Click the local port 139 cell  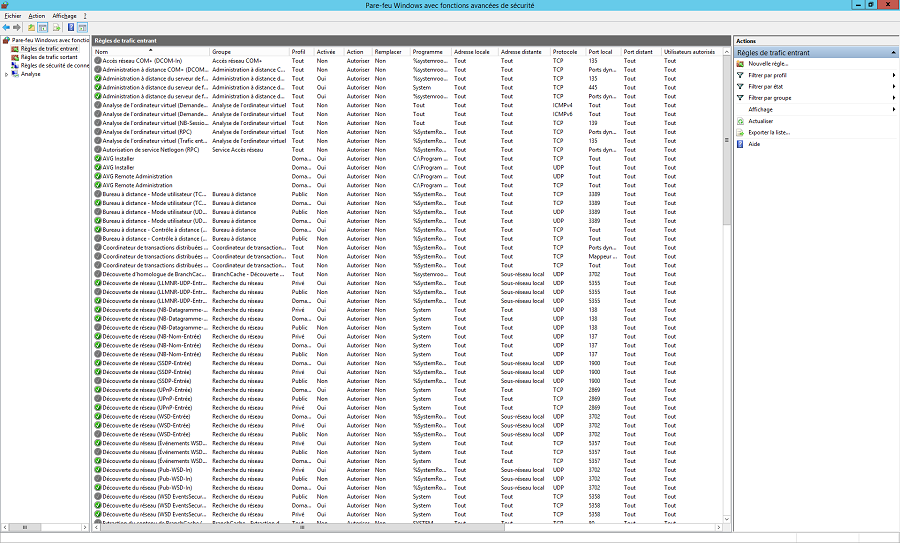click(x=593, y=123)
